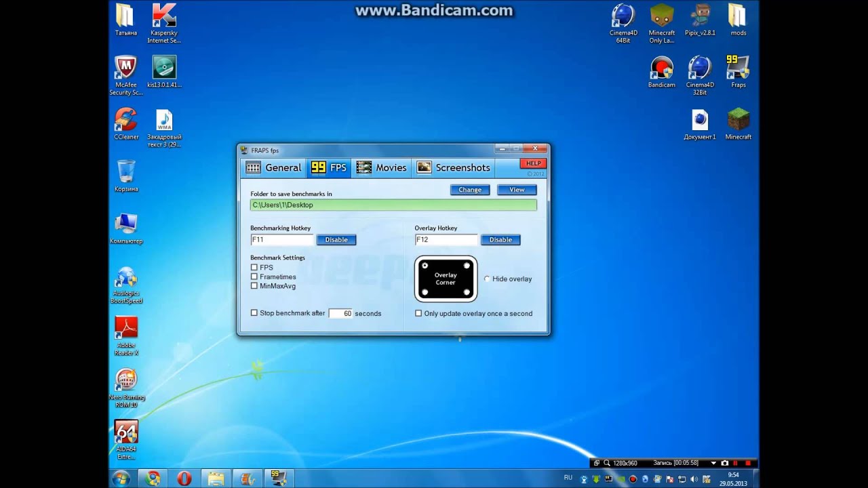
Task: Select the mods folder icon
Action: tap(738, 20)
